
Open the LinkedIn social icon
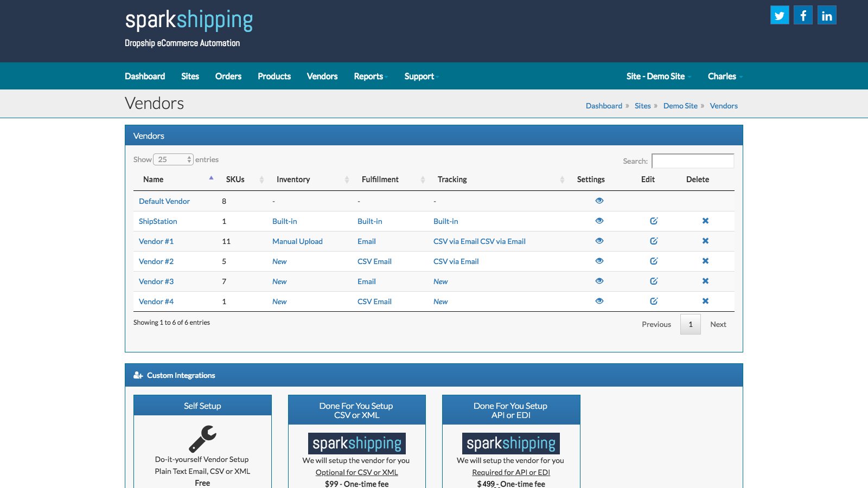pyautogui.click(x=827, y=15)
